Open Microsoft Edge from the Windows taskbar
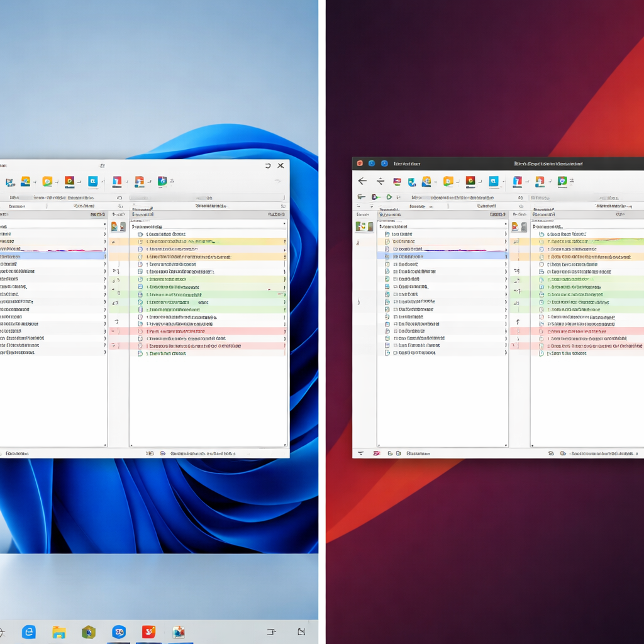Viewport: 644px width, 644px height. [28, 631]
